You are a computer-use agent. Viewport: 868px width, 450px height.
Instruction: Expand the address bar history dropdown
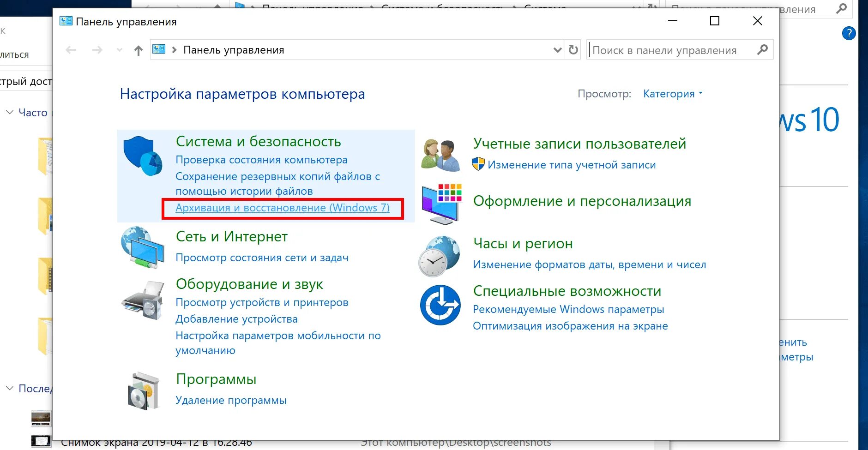[x=558, y=50]
